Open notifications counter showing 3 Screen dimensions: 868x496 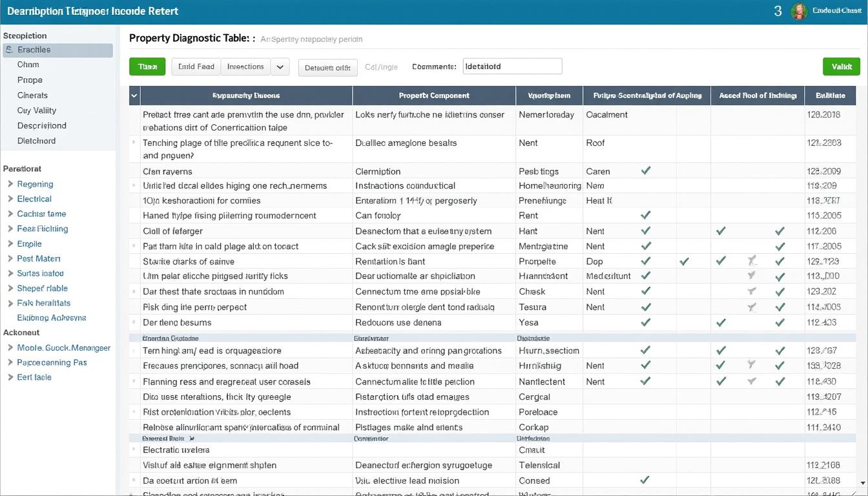(778, 12)
